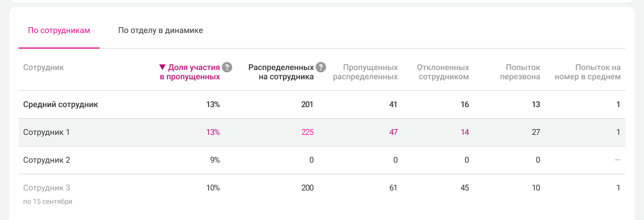Click pink value 47 in Пропущенных column
The height and width of the screenshot is (220, 644).
(x=392, y=132)
